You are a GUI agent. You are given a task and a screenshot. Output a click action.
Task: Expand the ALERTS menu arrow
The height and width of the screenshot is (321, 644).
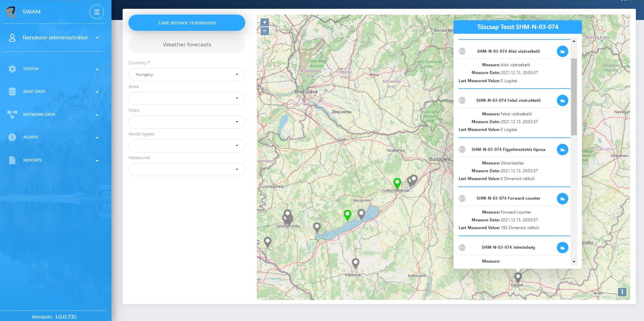(97, 138)
